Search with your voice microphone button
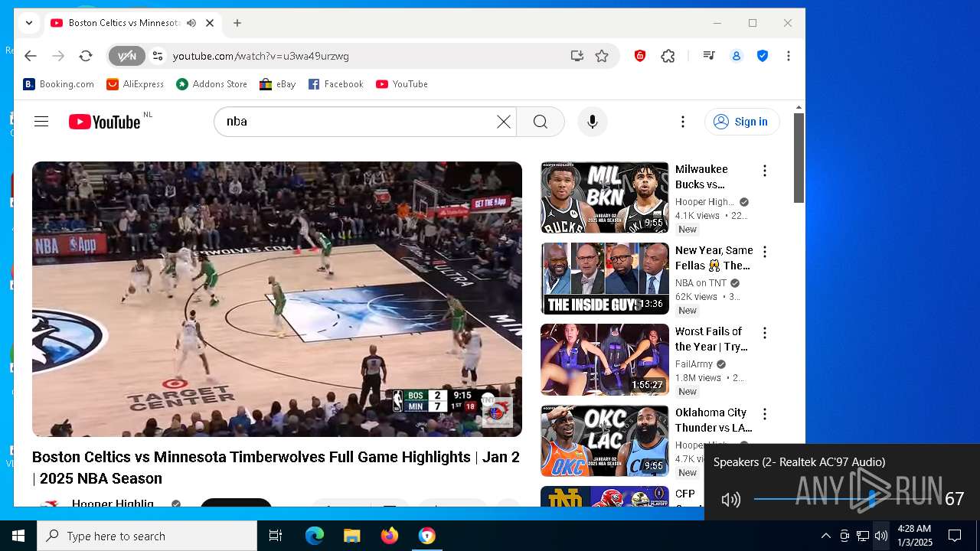 [x=592, y=122]
